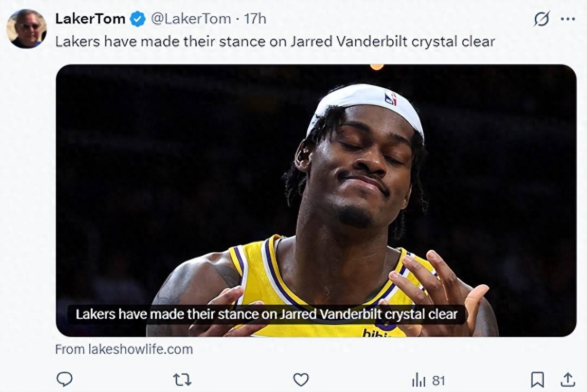This screenshot has height=392, width=587.
Task: Click the 81 view count number
Action: (438, 380)
